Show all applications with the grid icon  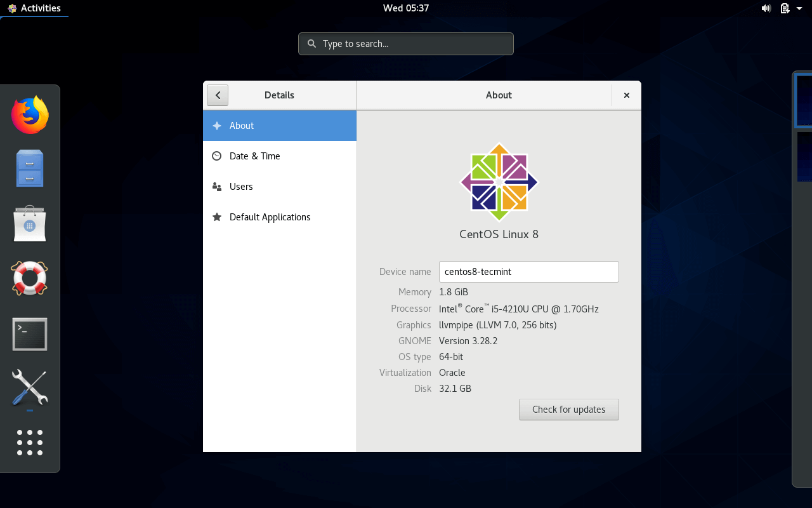point(29,443)
